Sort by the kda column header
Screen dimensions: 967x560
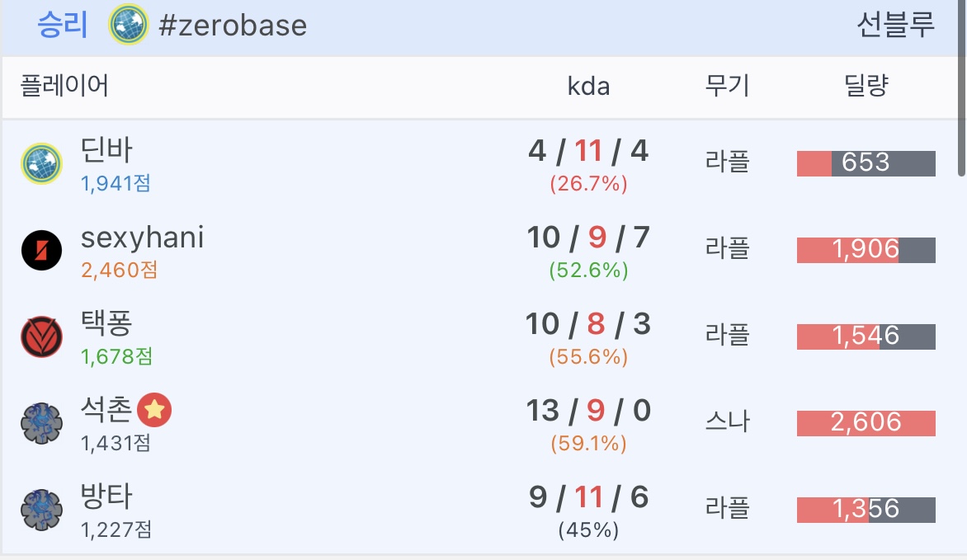(588, 86)
